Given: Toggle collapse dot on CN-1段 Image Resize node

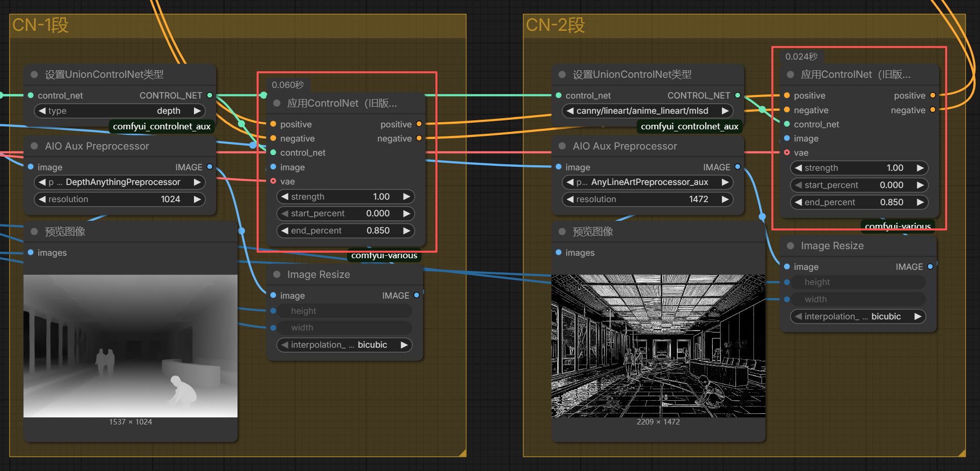Looking at the screenshot, I should click(x=277, y=274).
